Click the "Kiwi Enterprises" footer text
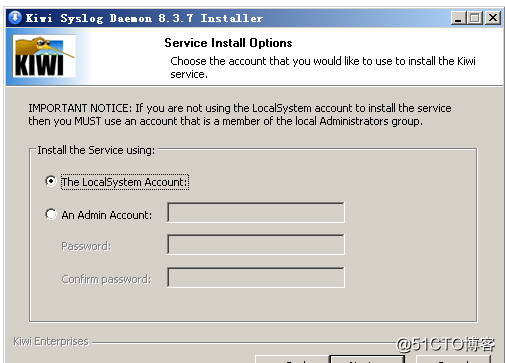The width and height of the screenshot is (505, 363). 51,341
